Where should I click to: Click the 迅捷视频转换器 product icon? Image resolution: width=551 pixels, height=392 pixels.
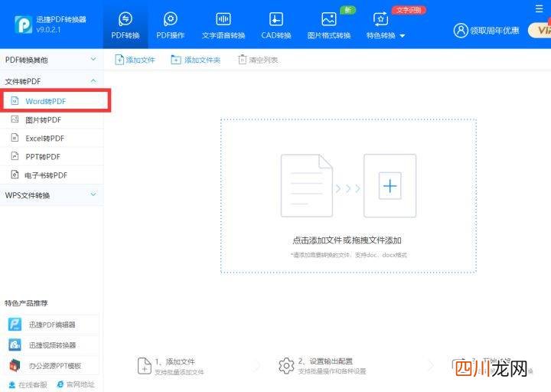point(15,345)
